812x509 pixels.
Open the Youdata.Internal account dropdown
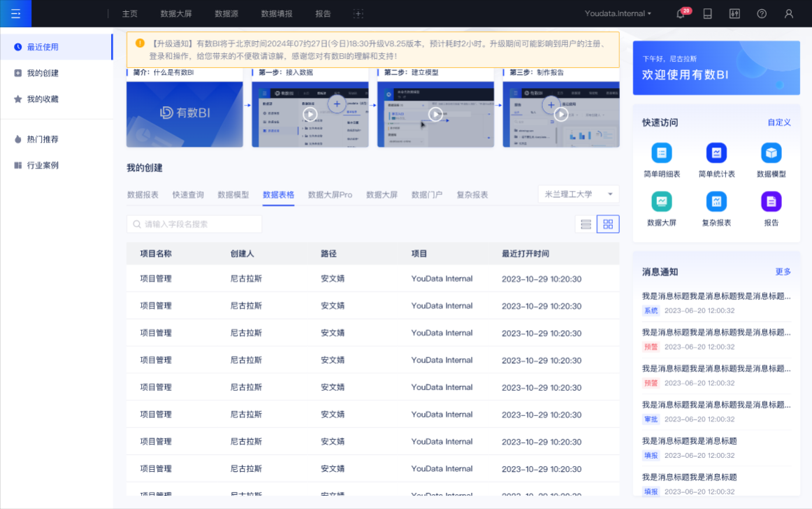[618, 14]
